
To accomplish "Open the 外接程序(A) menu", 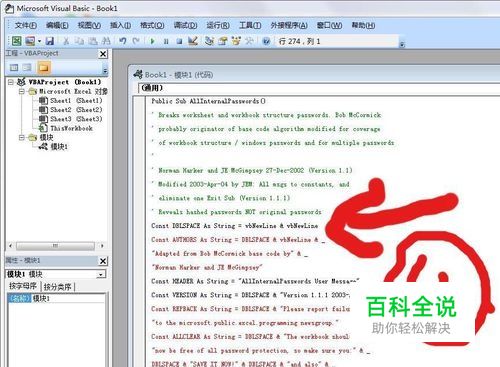I will click(x=289, y=25).
